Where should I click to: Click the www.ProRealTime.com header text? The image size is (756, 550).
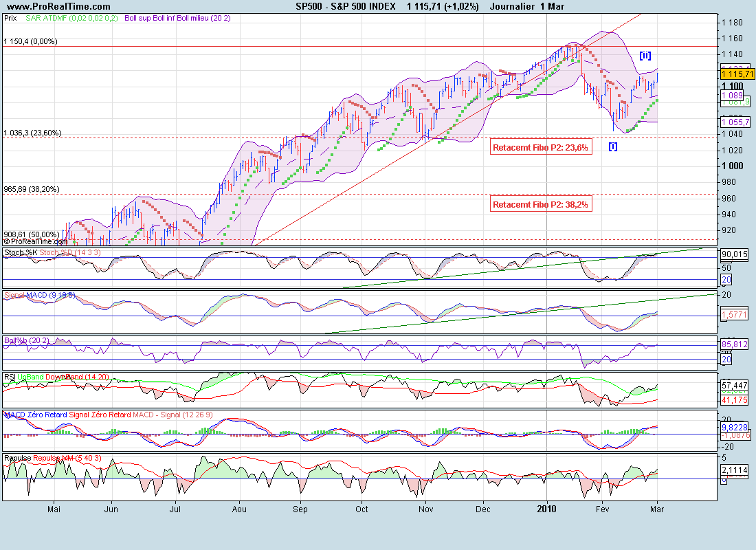[58, 6]
